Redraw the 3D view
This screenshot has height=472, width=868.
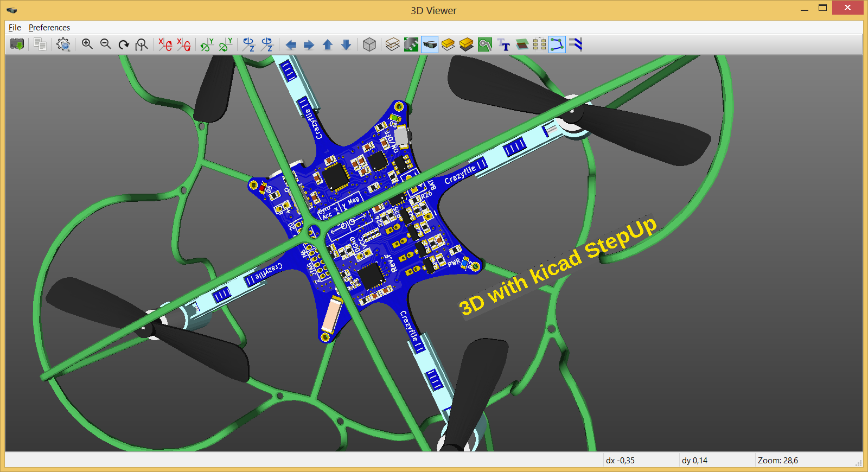[124, 44]
